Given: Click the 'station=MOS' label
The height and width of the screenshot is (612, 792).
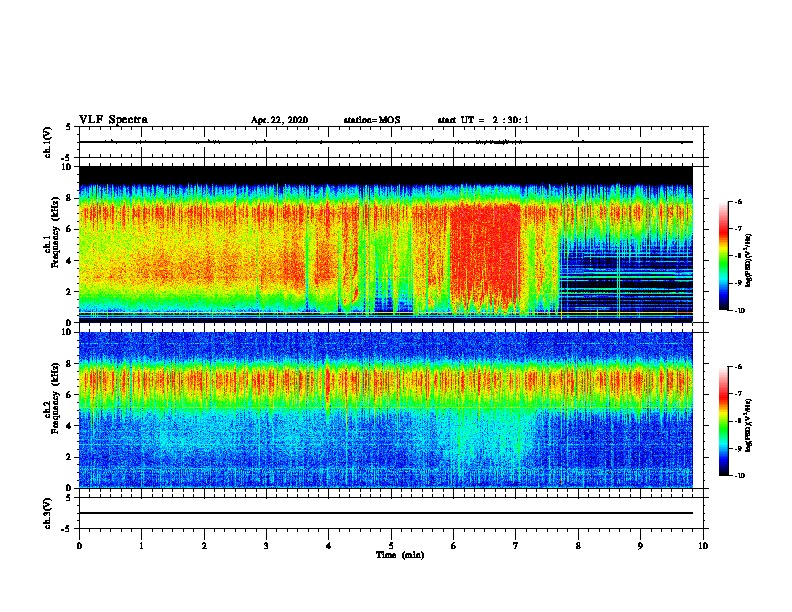Looking at the screenshot, I should [372, 120].
